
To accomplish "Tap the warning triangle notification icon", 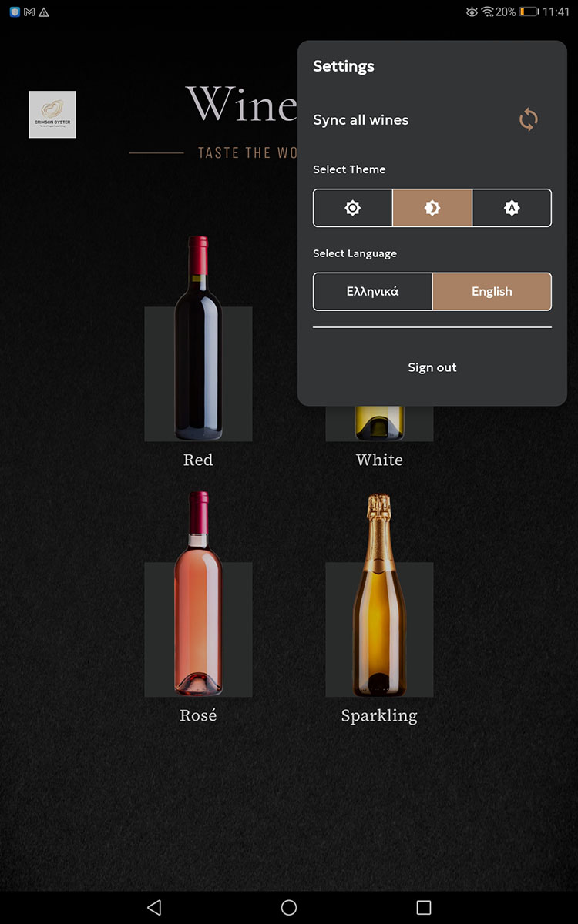I will coord(44,12).
